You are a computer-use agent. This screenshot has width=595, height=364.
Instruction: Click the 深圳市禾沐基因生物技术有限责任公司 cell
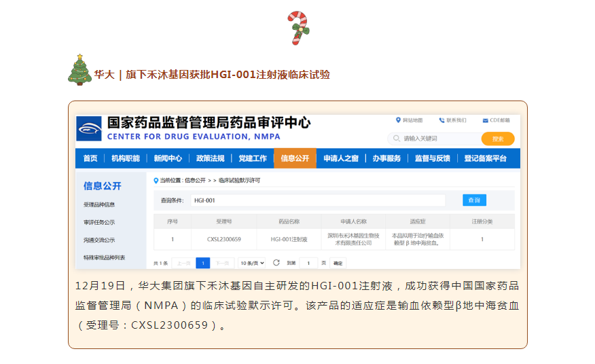pyautogui.click(x=353, y=239)
